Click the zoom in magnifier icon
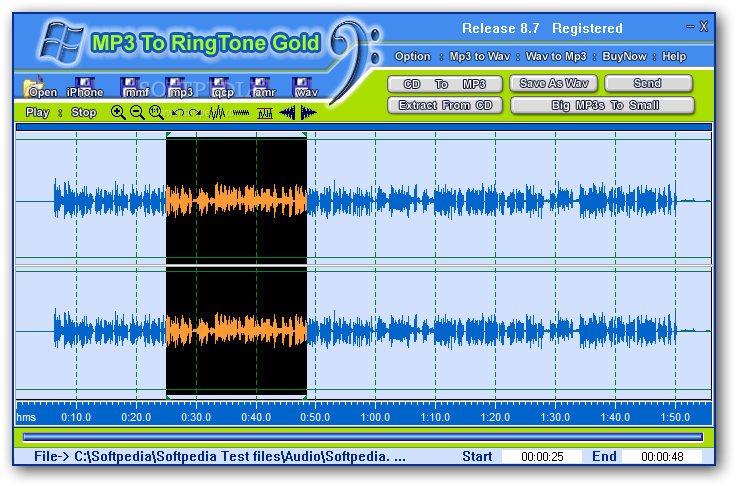 coord(118,113)
